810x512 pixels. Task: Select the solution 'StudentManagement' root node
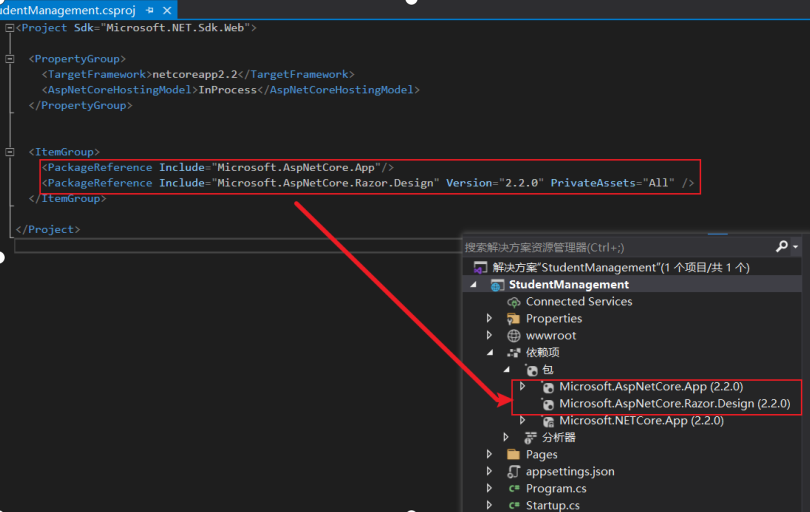tap(620, 267)
